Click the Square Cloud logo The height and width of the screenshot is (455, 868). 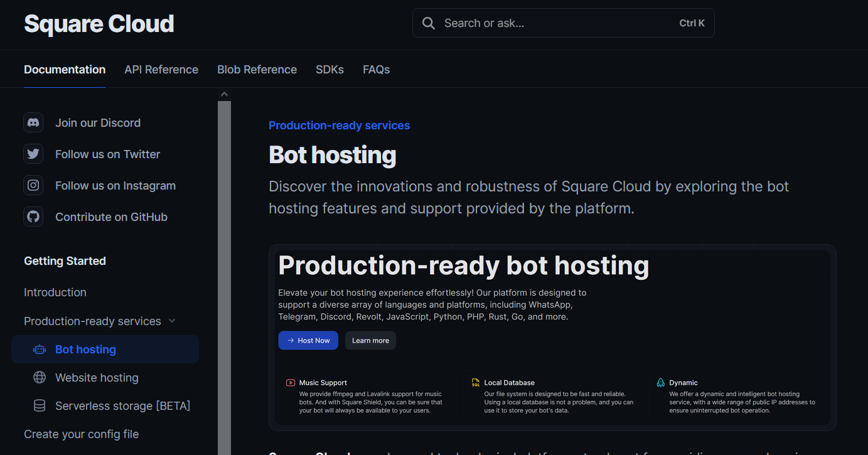point(99,24)
